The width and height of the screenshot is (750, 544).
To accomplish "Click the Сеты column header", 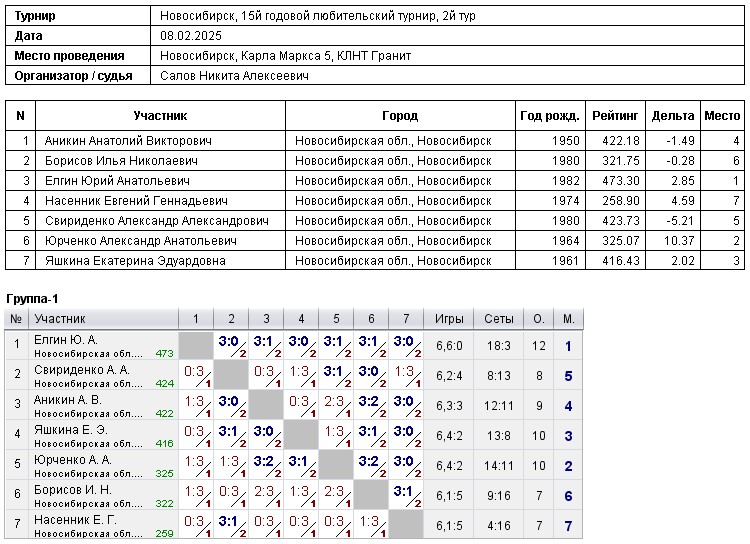I will [498, 319].
